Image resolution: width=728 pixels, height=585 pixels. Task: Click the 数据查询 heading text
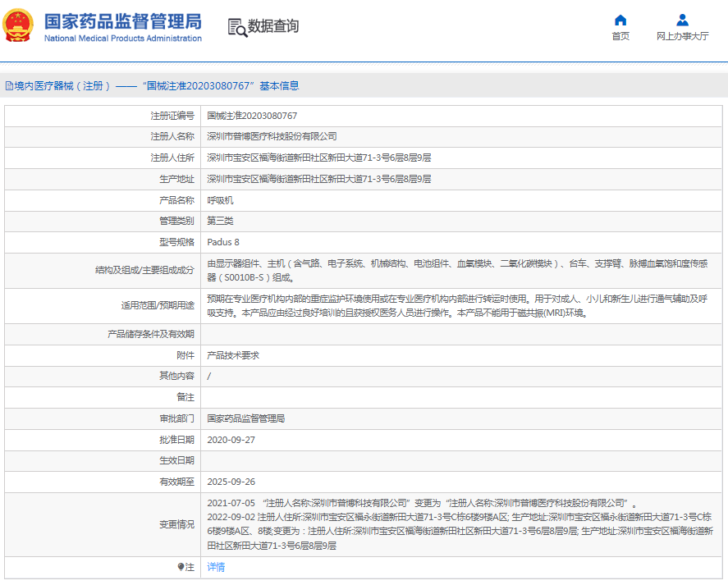273,26
